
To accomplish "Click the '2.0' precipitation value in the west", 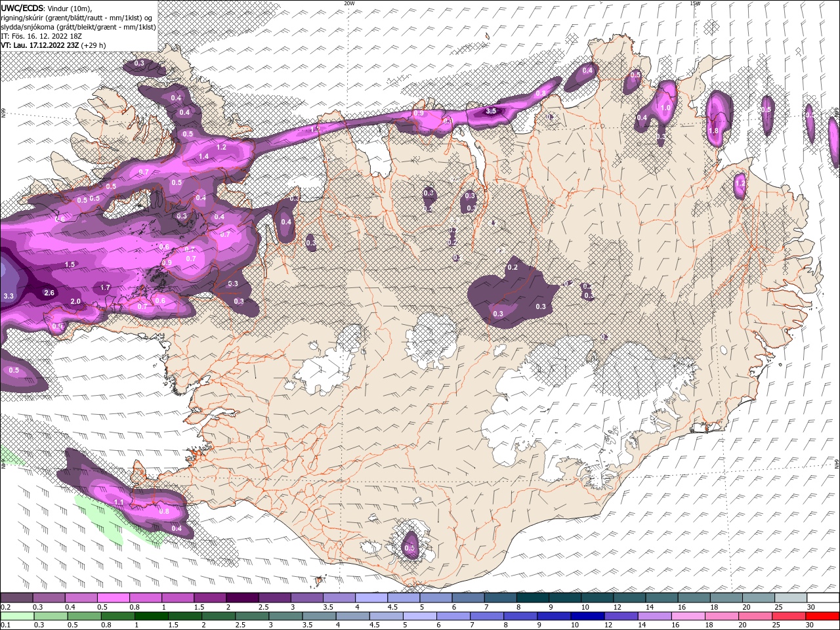I will [75, 302].
